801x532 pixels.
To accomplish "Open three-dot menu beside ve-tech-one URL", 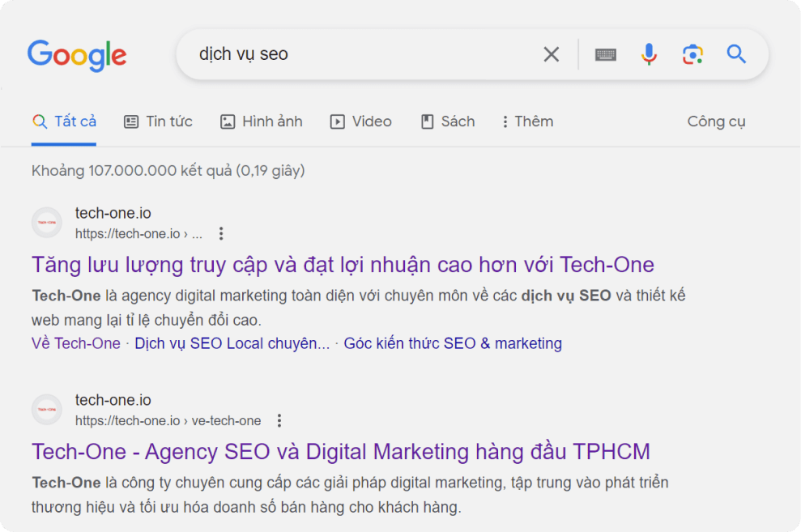I will (279, 421).
